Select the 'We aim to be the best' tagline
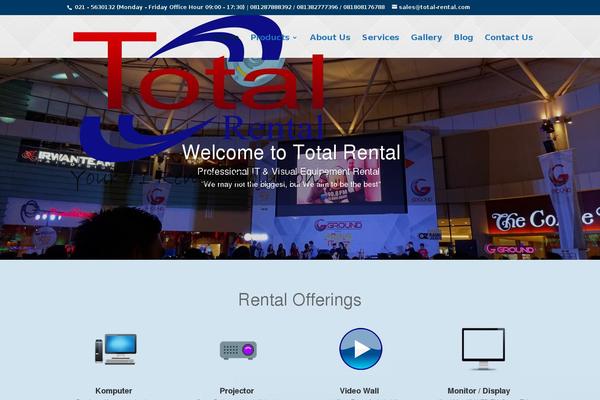 click(291, 184)
